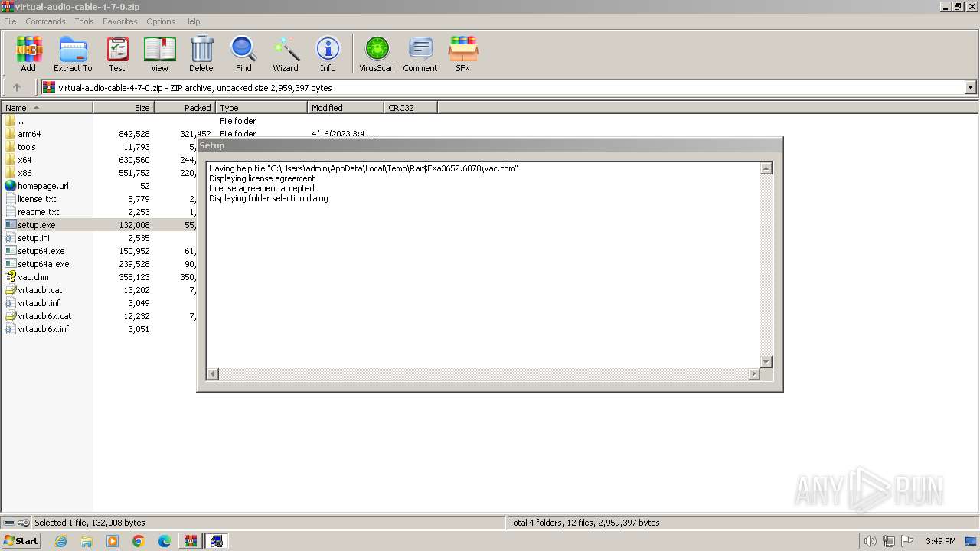Click Setup log scroll-up arrow

[x=766, y=168]
